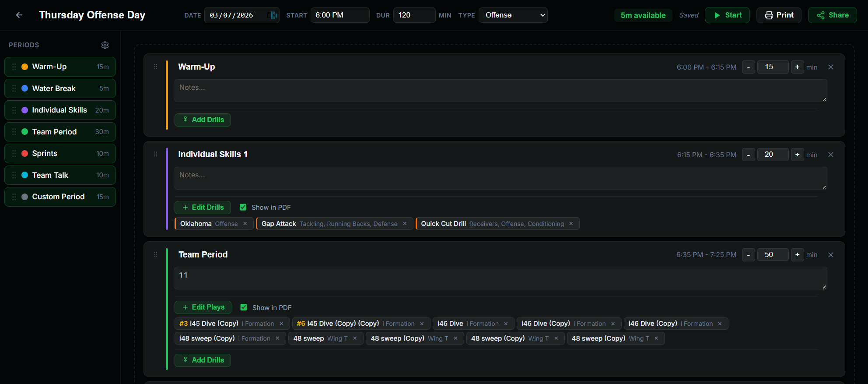868x384 pixels.
Task: Click the Individual Skills 1 notes box
Action: tap(500, 178)
